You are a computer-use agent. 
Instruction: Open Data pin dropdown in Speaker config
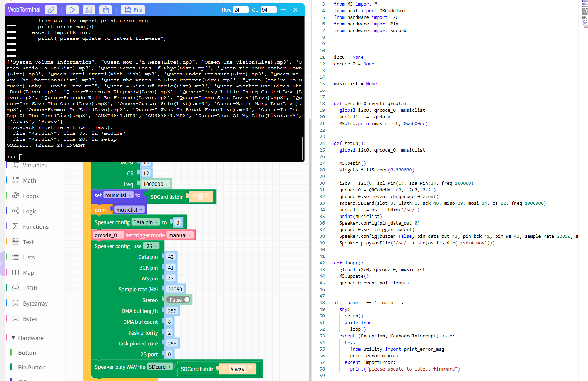(146, 222)
